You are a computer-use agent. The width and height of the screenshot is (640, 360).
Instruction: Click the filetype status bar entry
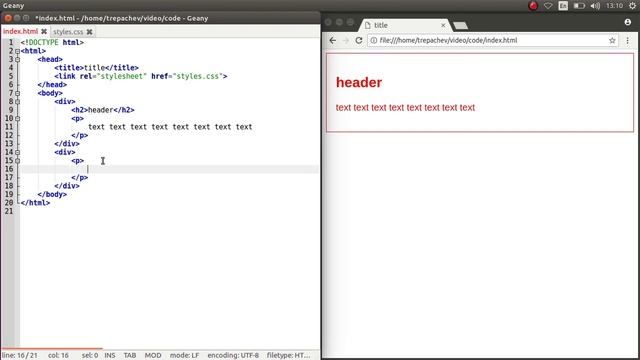(x=288, y=356)
